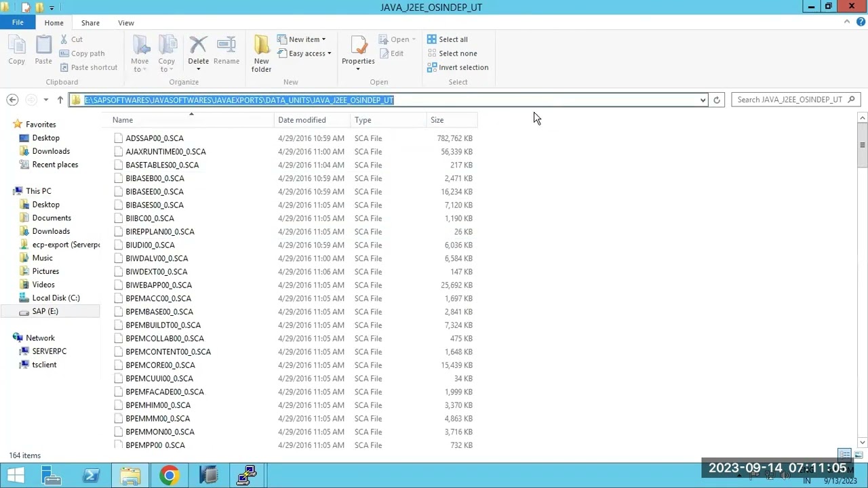Click Copy path in Clipboard group

[x=81, y=54]
